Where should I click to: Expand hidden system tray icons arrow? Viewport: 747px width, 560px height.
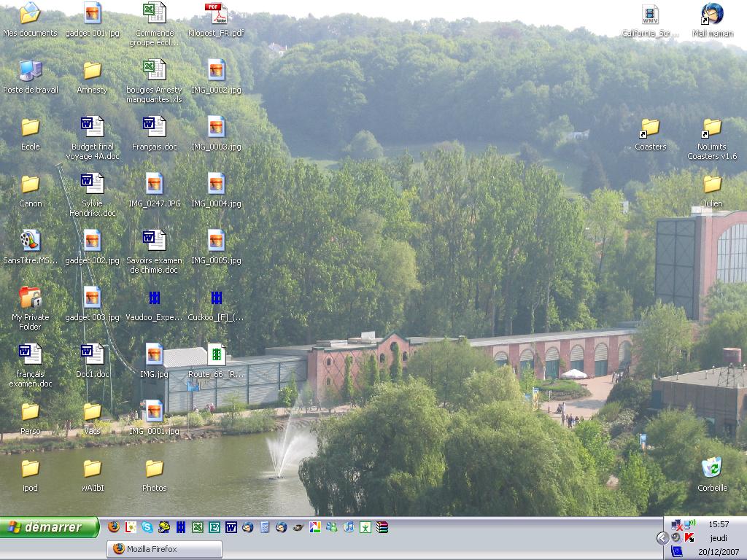pyautogui.click(x=662, y=538)
